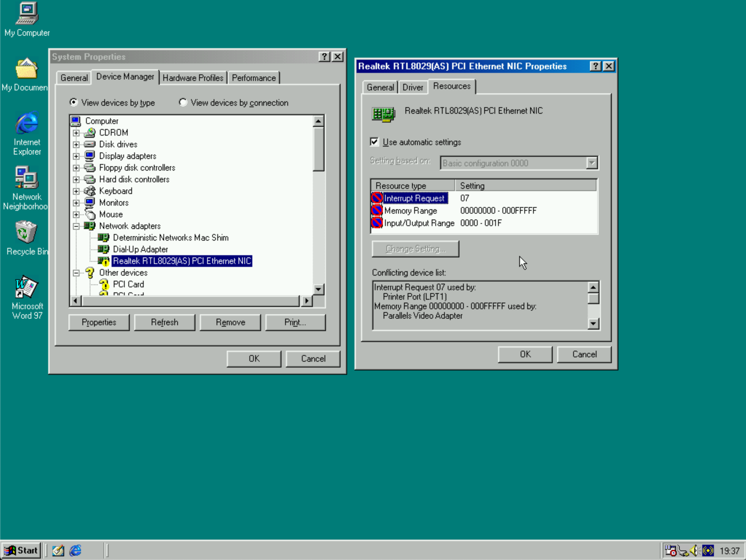Open the Driver tab in Realtek Properties
The height and width of the screenshot is (560, 746).
tap(413, 87)
